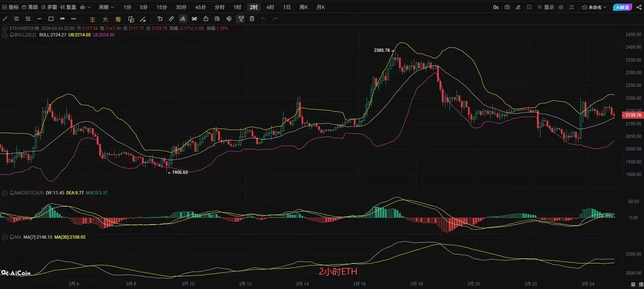Click the MA(7):2148.15 value
Screen dimensions: 644x289
38,237
